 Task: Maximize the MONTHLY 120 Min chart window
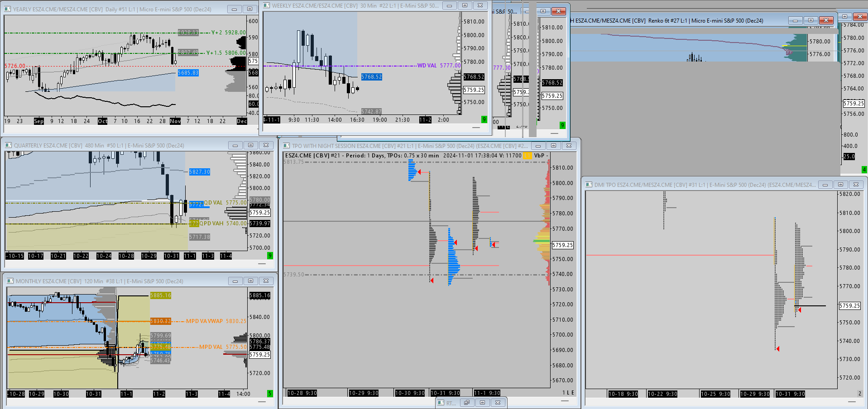[250, 281]
